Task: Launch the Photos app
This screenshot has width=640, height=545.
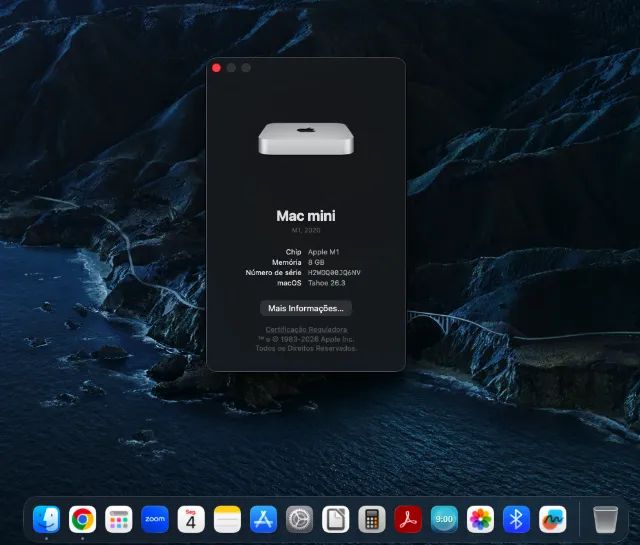Action: (480, 519)
